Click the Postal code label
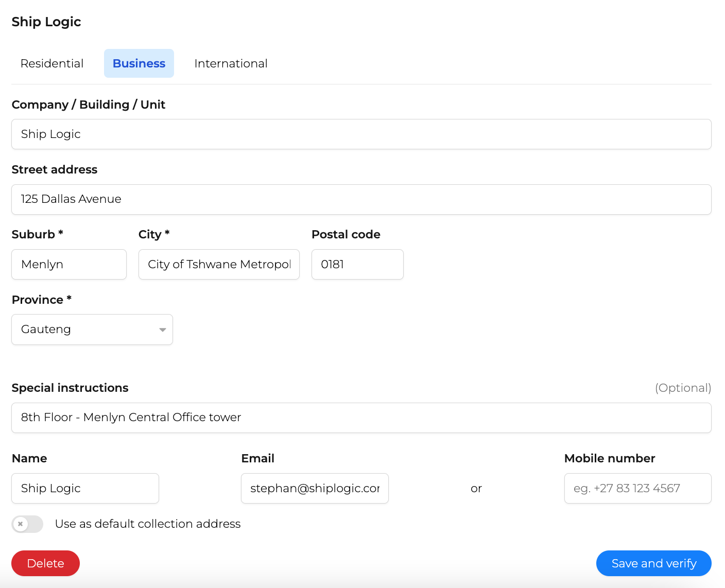Viewport: 725px width, 588px height. 346,234
